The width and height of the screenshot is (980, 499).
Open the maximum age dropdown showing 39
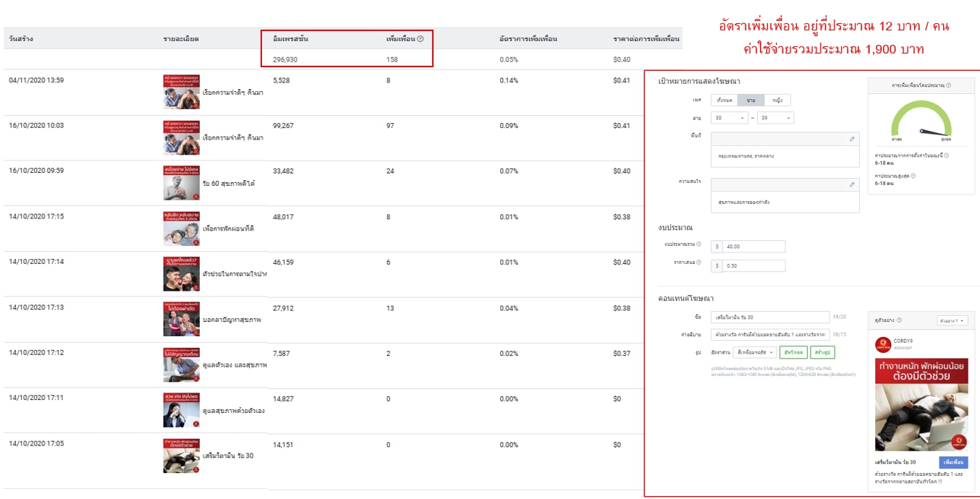pyautogui.click(x=775, y=118)
